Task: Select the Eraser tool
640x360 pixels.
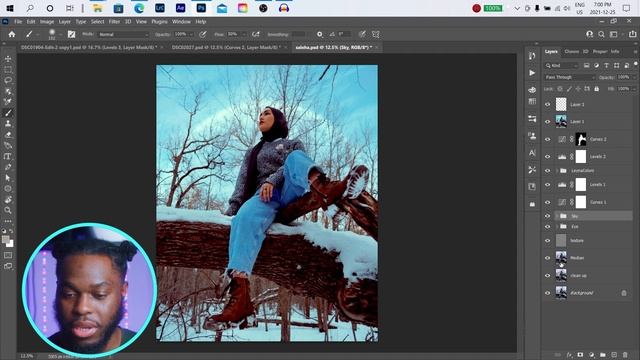Action: coord(8,135)
